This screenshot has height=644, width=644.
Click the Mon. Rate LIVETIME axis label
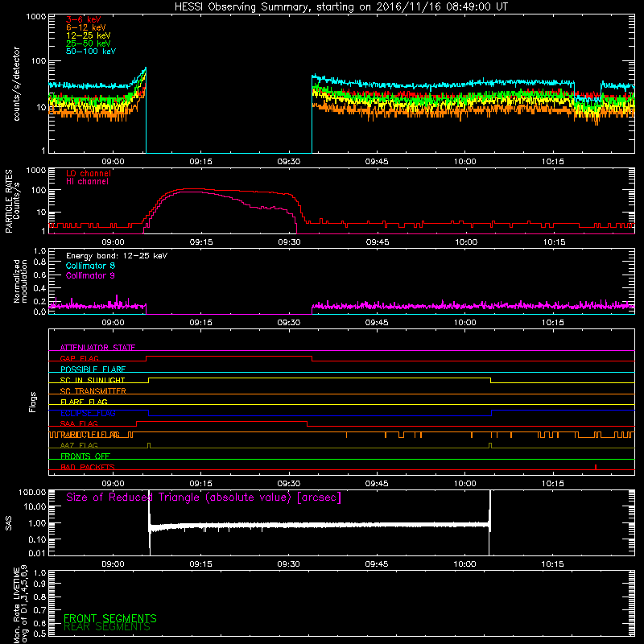click(20, 604)
